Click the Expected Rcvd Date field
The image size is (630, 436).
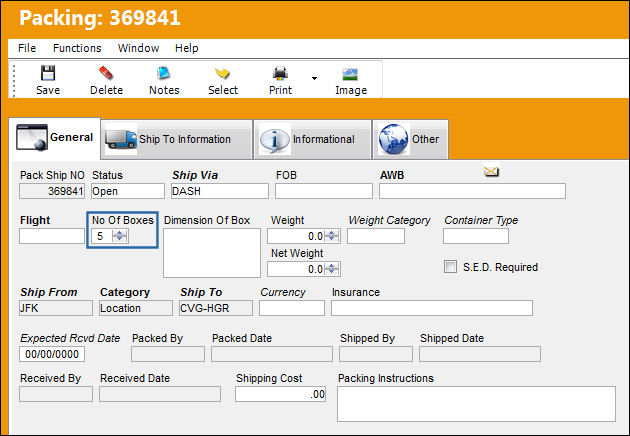coord(52,354)
